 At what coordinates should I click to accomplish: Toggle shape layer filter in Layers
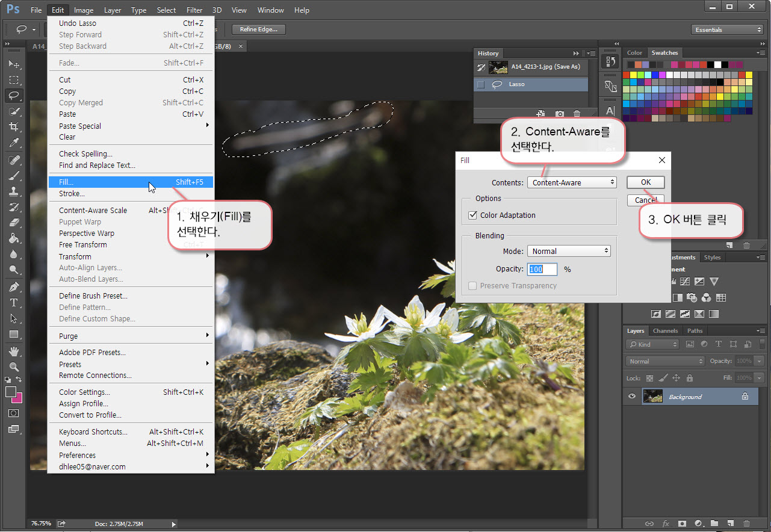pos(732,344)
